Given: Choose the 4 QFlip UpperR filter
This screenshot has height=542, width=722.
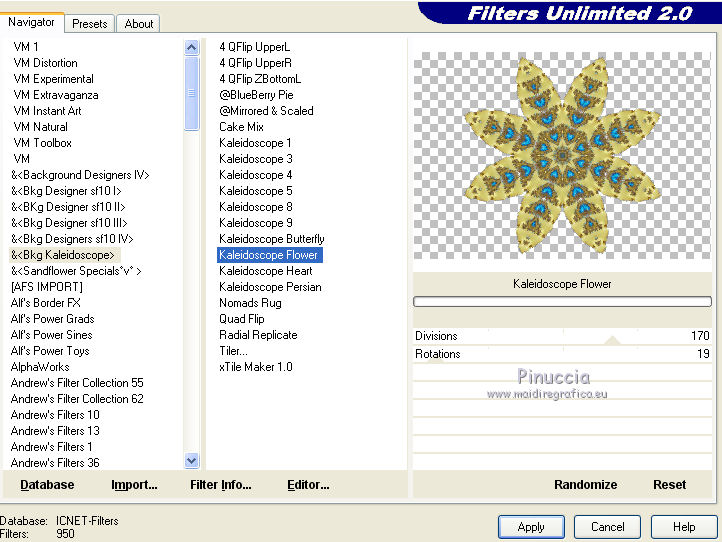Looking at the screenshot, I should click(256, 63).
